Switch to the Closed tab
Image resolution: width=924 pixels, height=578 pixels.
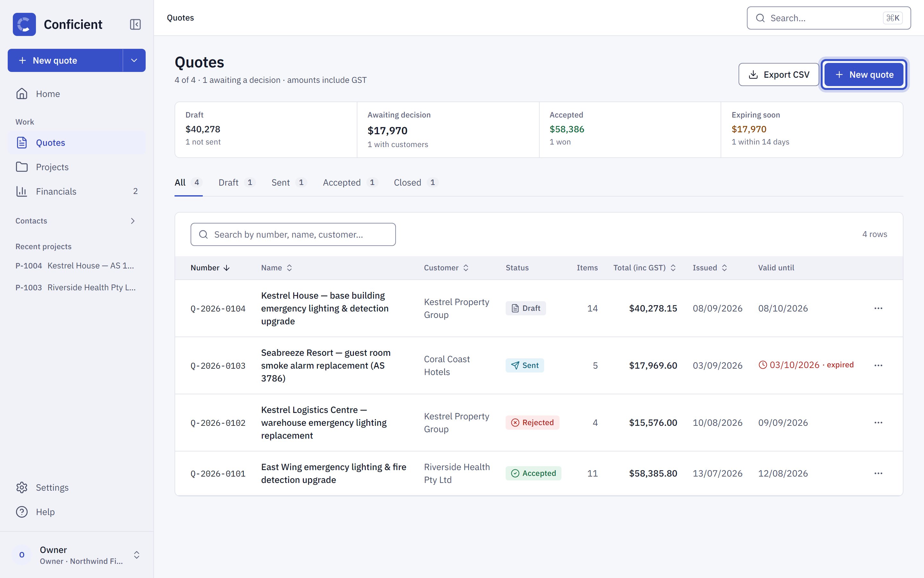[x=416, y=183]
